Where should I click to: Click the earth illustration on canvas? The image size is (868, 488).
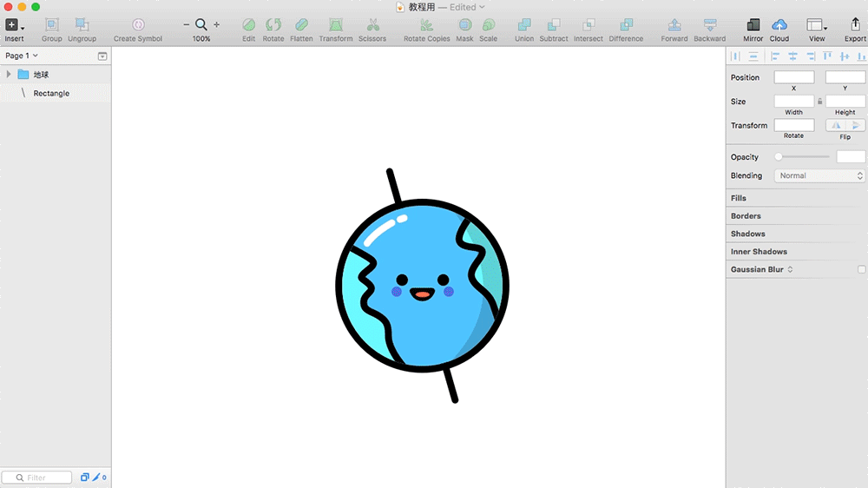tap(423, 286)
